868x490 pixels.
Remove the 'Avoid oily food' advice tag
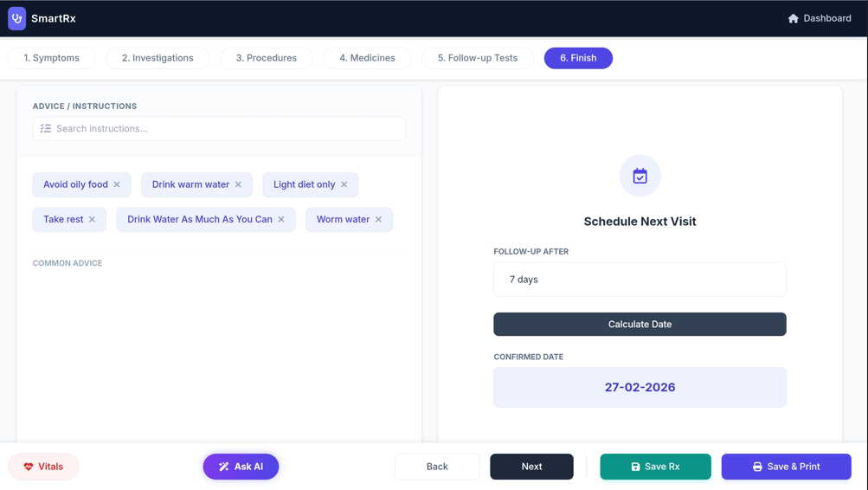tap(117, 184)
